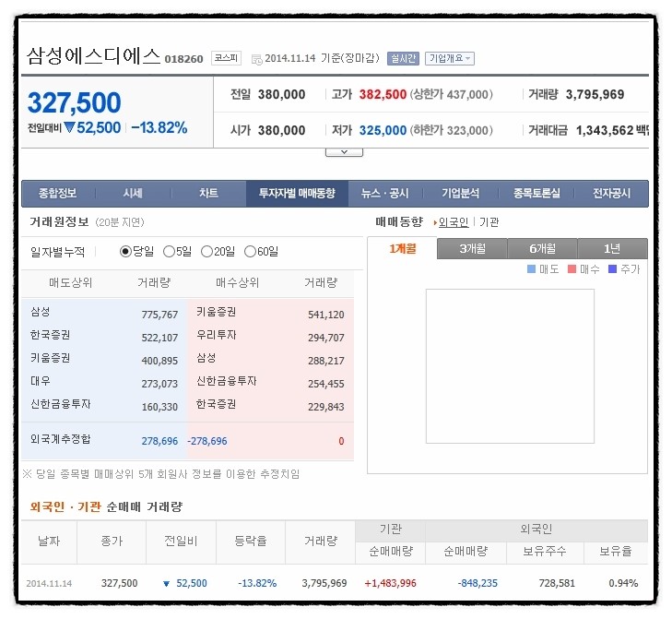Click the 코스피 market badge icon
Viewport: 672px width, 619px height.
coord(226,57)
